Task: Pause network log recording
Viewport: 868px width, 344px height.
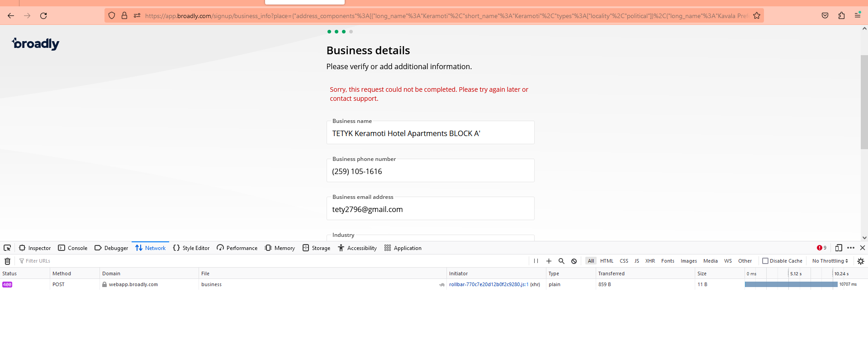Action: point(536,261)
